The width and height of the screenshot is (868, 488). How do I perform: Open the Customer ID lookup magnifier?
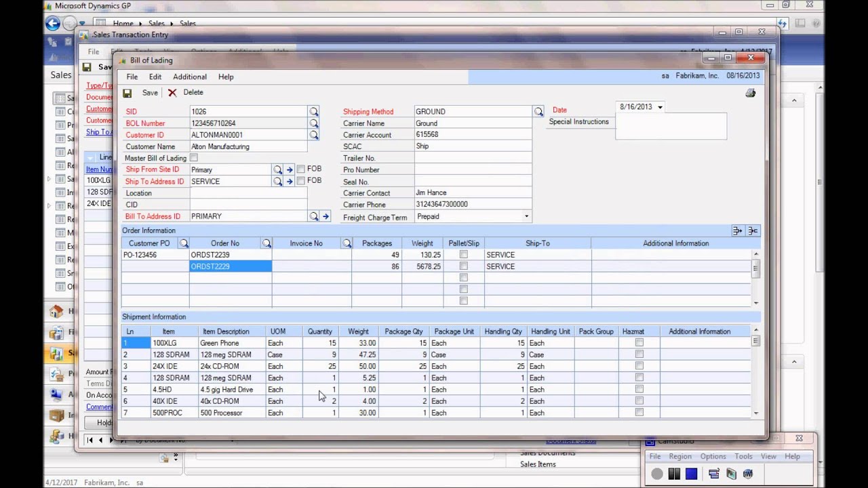click(x=313, y=135)
